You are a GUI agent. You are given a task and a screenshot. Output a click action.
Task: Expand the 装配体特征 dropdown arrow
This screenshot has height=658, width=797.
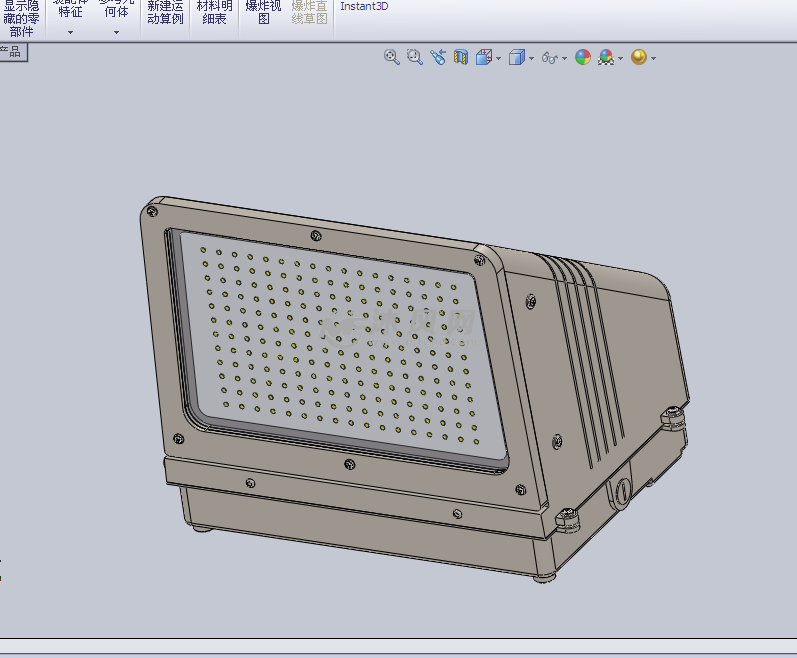pos(70,32)
